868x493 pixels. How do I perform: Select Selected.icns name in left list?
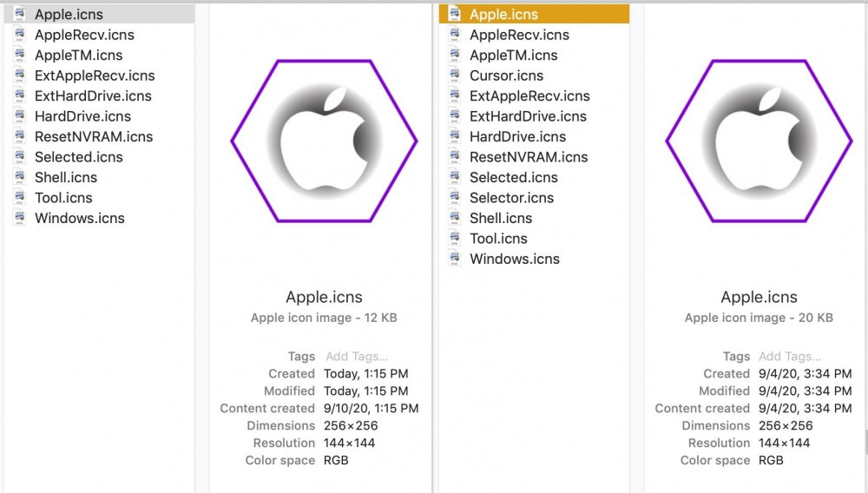coord(79,157)
